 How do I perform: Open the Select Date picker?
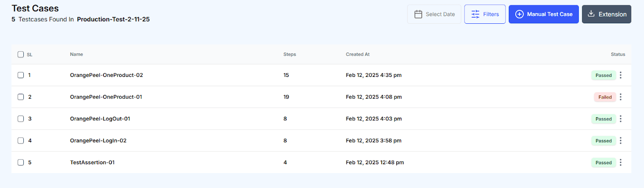[434, 14]
